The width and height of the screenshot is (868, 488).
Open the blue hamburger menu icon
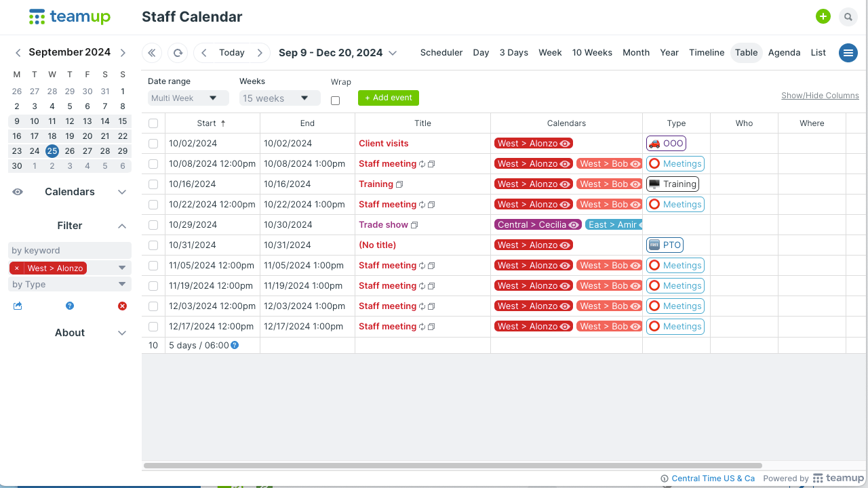[x=848, y=53]
